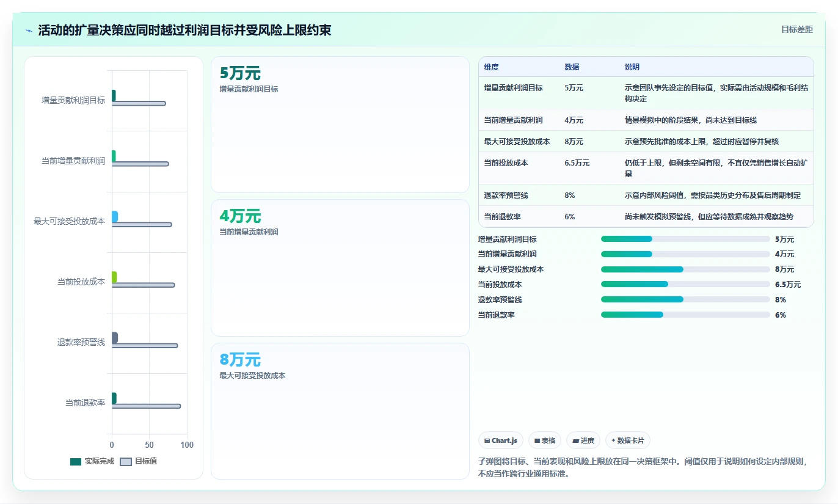Click the x-axis tick label 50

click(x=150, y=445)
